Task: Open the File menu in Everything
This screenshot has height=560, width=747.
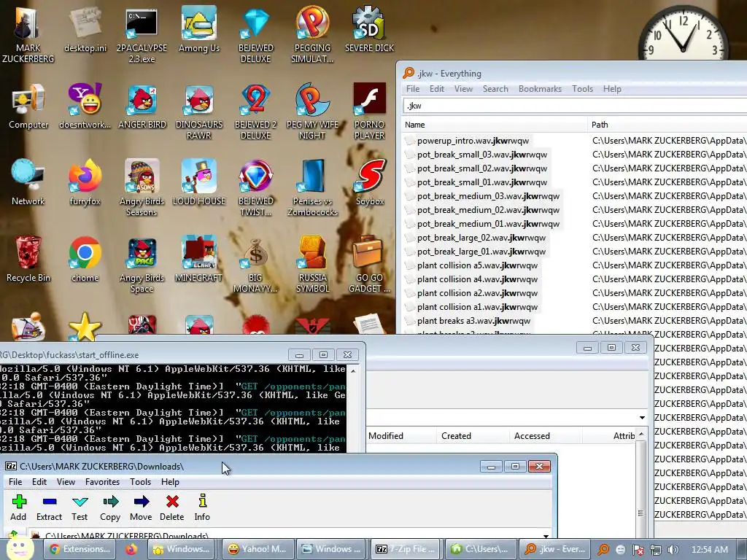Action: tap(413, 89)
